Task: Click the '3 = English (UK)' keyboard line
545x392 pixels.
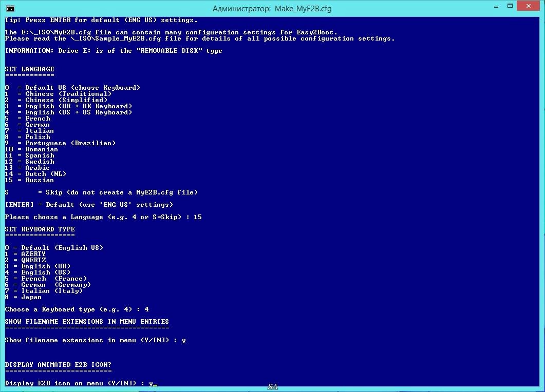Action: (38, 266)
